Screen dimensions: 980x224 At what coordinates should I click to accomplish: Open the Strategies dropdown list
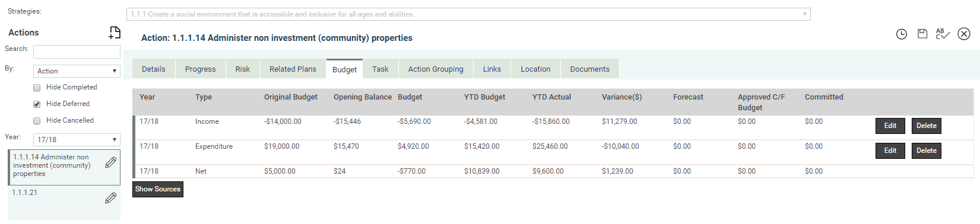[468, 14]
